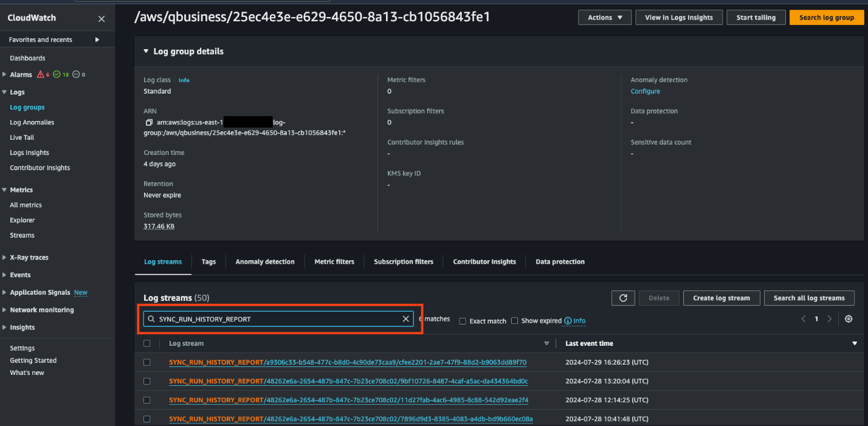868x426 pixels.
Task: Close the CloudWatch navigation panel
Action: point(102,19)
